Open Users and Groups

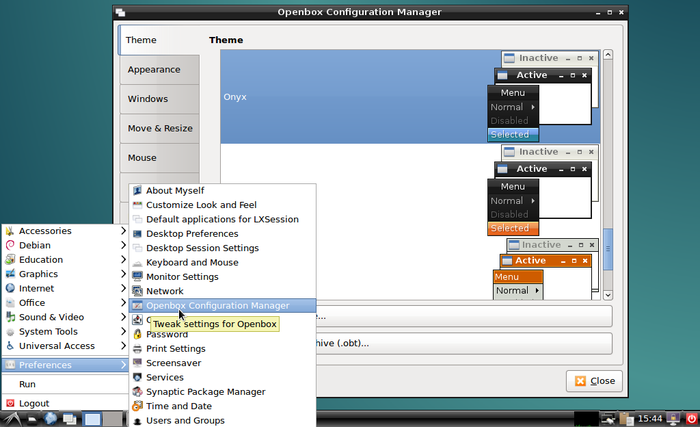click(x=222, y=420)
